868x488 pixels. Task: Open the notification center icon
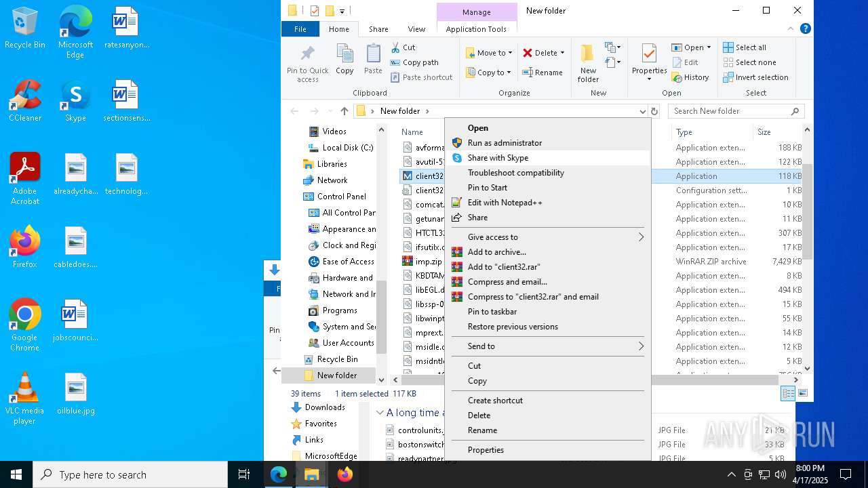846,474
